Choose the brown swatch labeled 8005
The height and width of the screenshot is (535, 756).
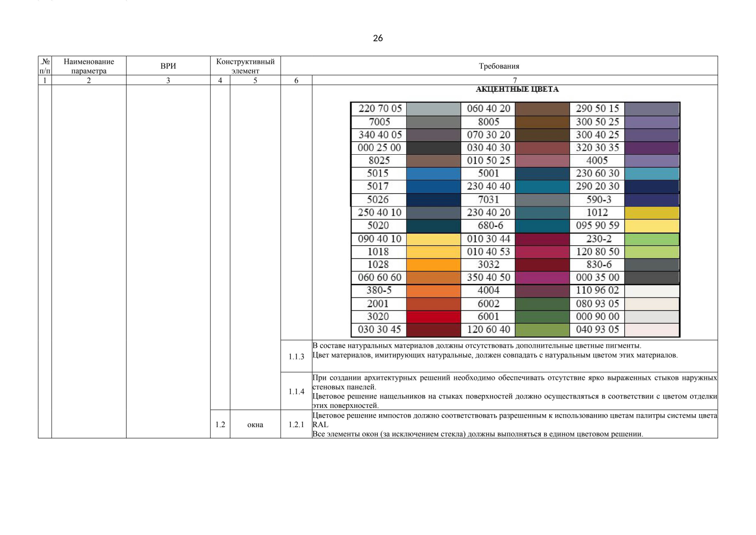[x=542, y=122]
